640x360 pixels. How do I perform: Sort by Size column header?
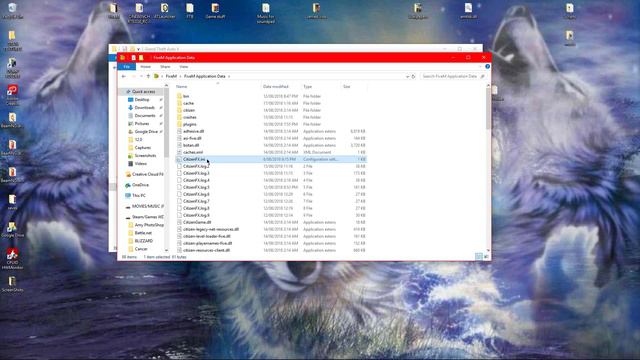pyautogui.click(x=353, y=87)
